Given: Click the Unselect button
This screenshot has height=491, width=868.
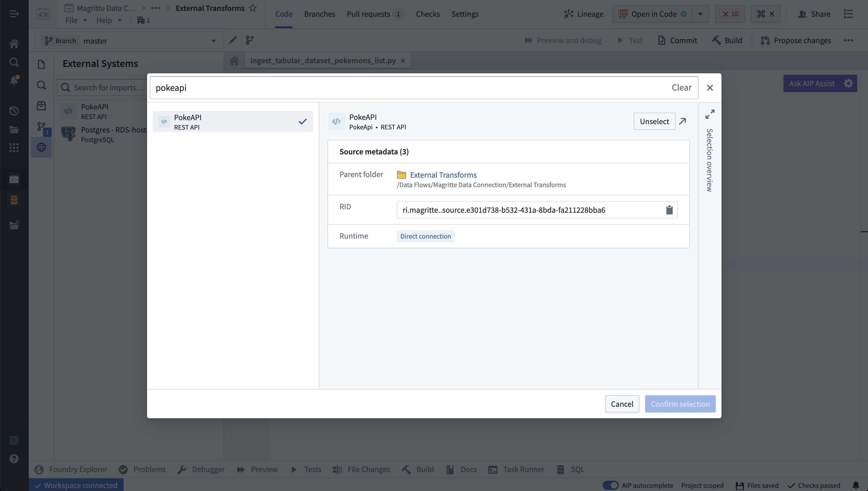Looking at the screenshot, I should [x=654, y=121].
